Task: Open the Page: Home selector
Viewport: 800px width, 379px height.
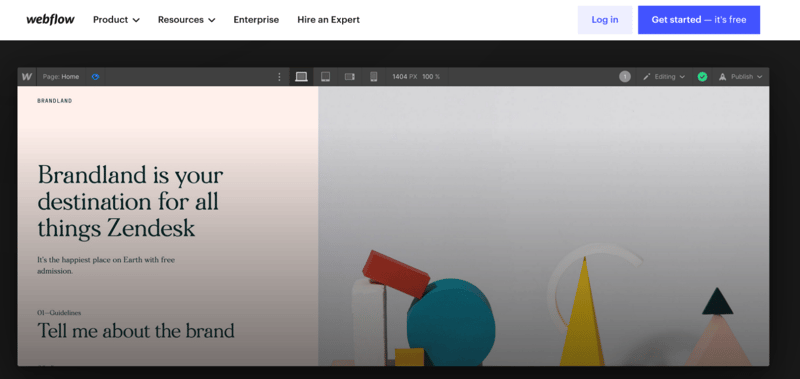Action: click(x=61, y=77)
